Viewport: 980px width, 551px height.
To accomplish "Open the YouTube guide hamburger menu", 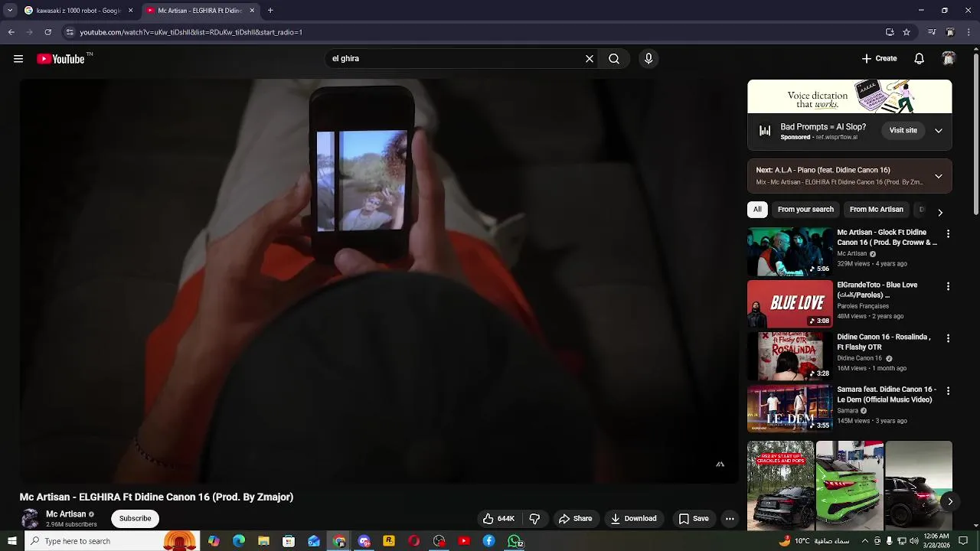I will pos(18,59).
